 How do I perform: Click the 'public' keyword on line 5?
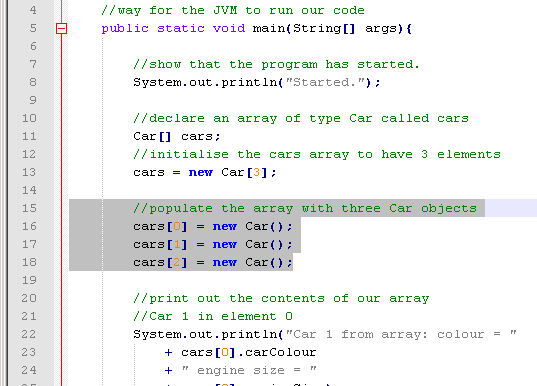tap(125, 28)
